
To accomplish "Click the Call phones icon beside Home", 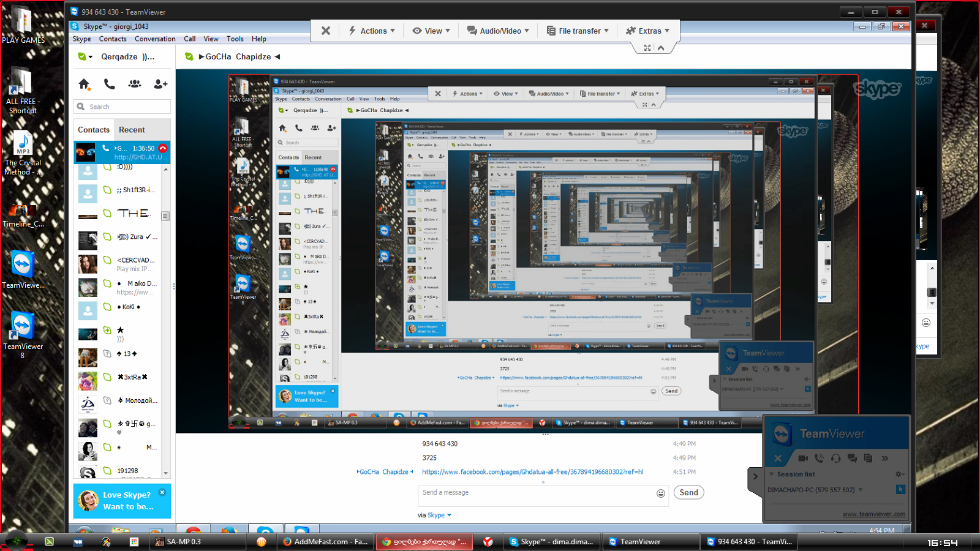I will [x=109, y=84].
